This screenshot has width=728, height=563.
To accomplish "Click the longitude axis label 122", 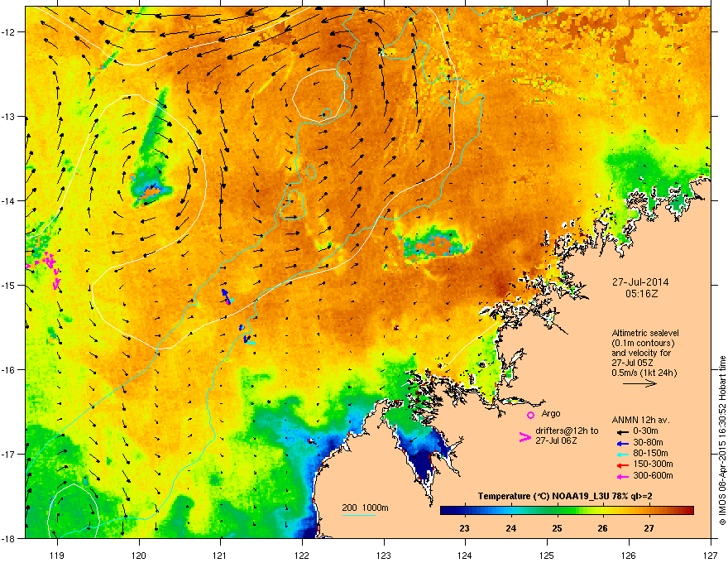I will [x=302, y=555].
